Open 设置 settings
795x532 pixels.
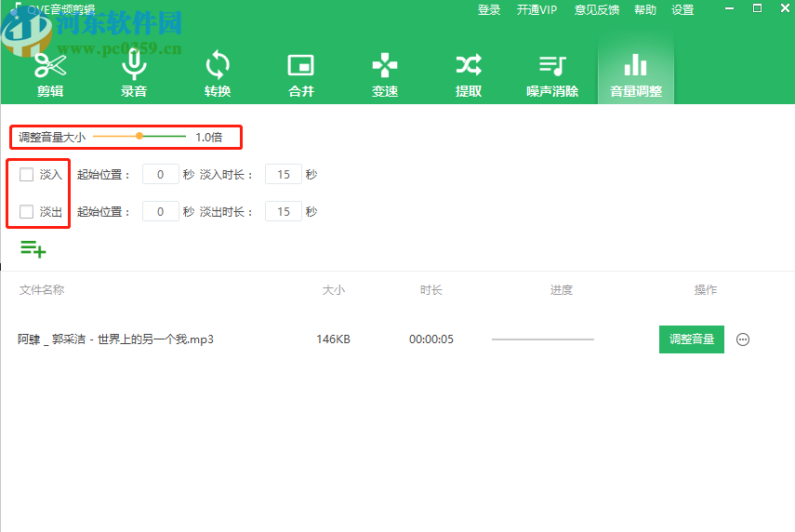(682, 10)
